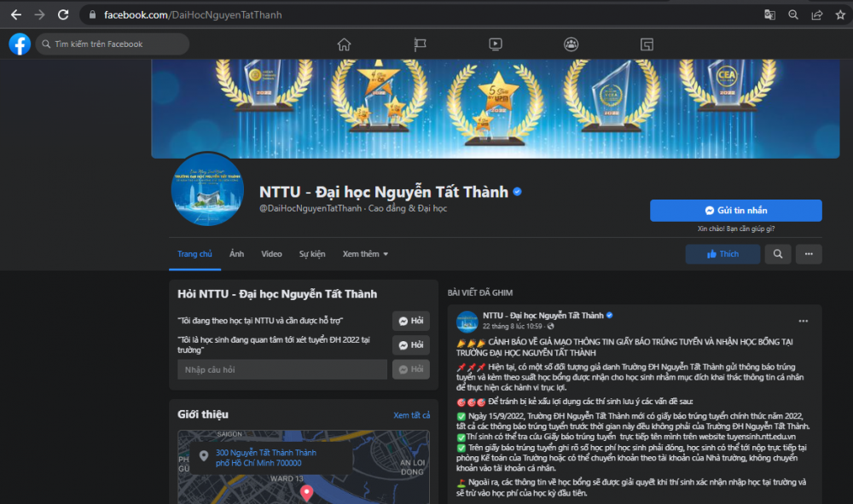The image size is (853, 504).
Task: Open the translate page icon
Action: 769,14
